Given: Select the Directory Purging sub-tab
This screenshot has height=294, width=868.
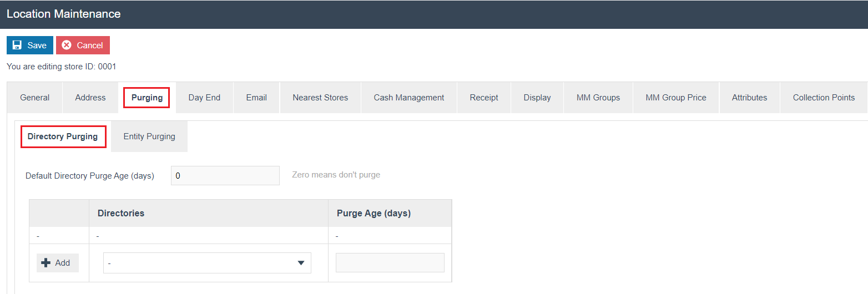Looking at the screenshot, I should point(63,136).
